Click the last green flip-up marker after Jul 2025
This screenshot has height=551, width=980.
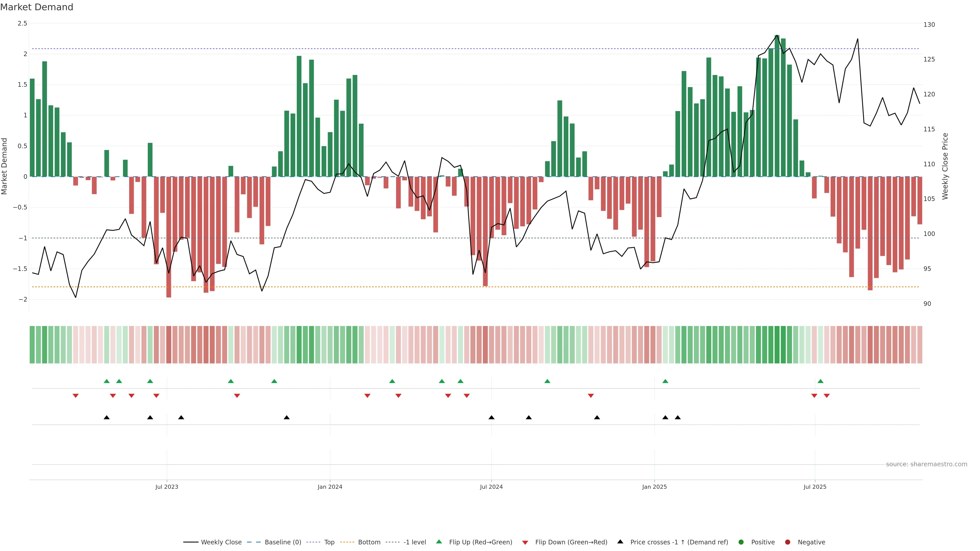[820, 381]
